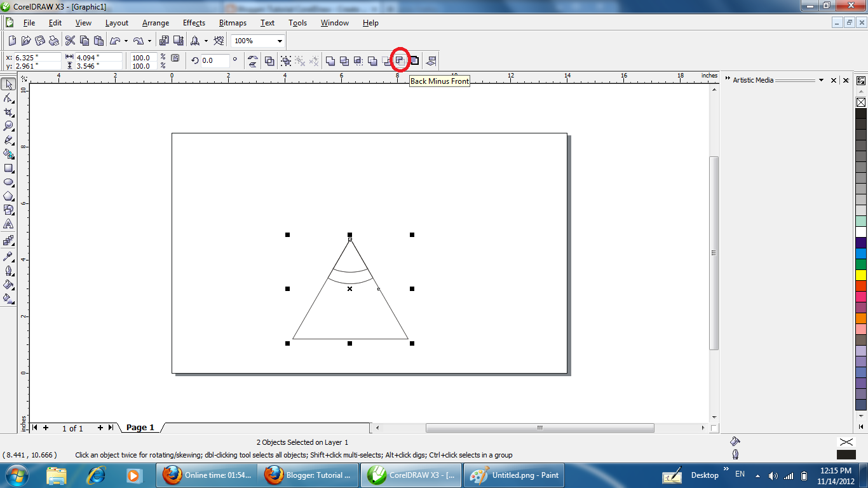The image size is (868, 488).
Task: Click the Front Minus Back button
Action: click(x=386, y=61)
